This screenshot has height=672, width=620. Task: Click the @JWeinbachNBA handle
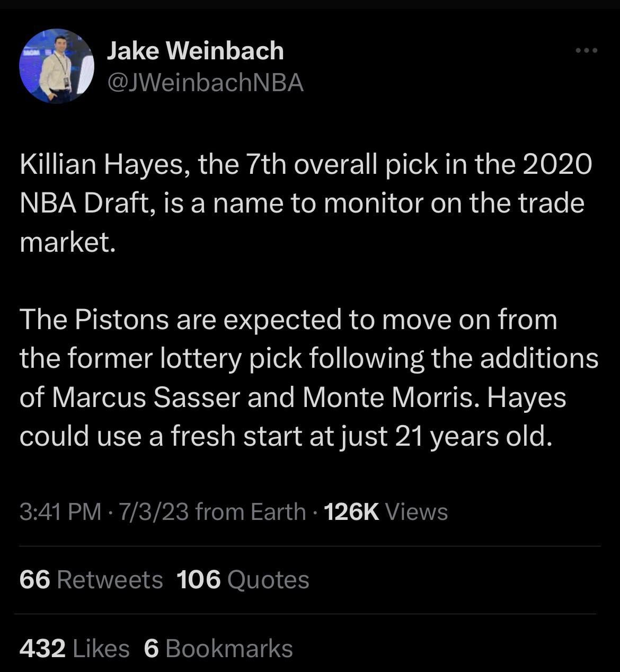point(205,83)
